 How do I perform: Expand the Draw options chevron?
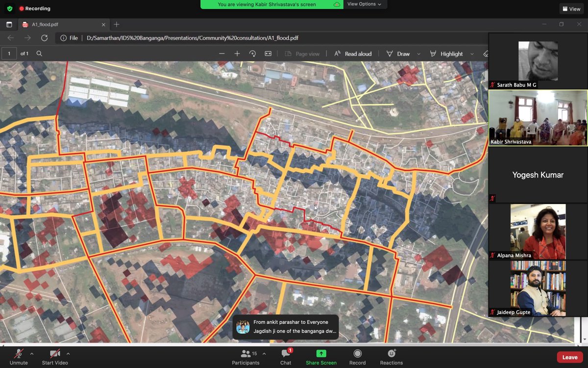[418, 54]
